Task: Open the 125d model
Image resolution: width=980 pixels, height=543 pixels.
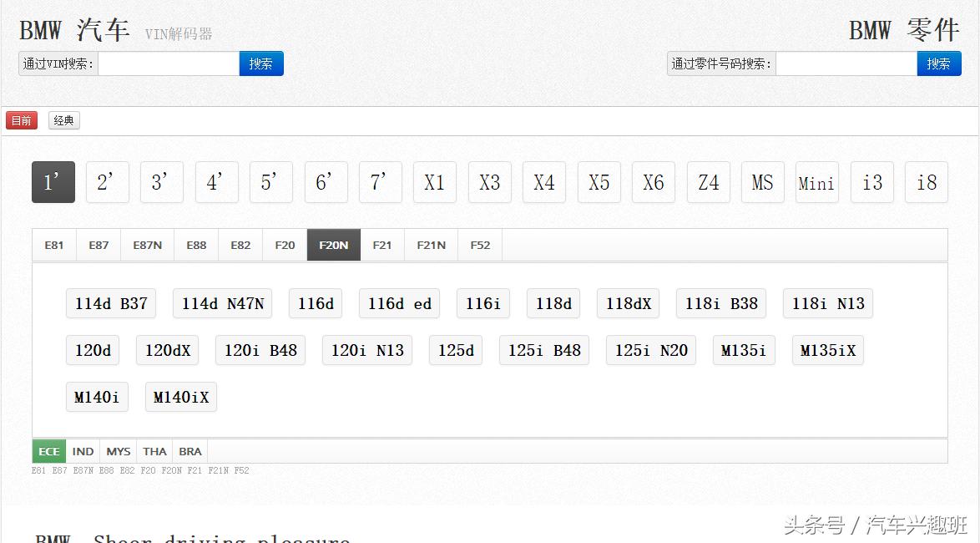Action: [x=456, y=350]
